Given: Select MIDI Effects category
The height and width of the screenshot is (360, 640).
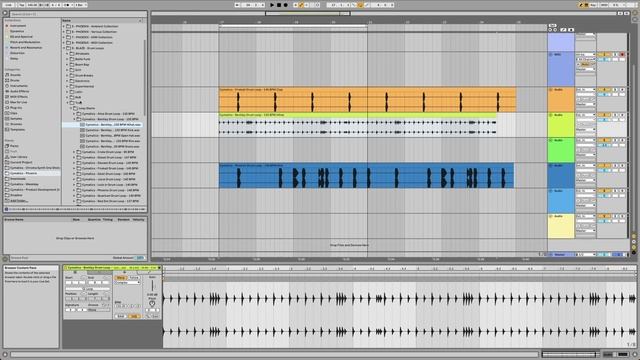Looking at the screenshot, I should point(18,97).
